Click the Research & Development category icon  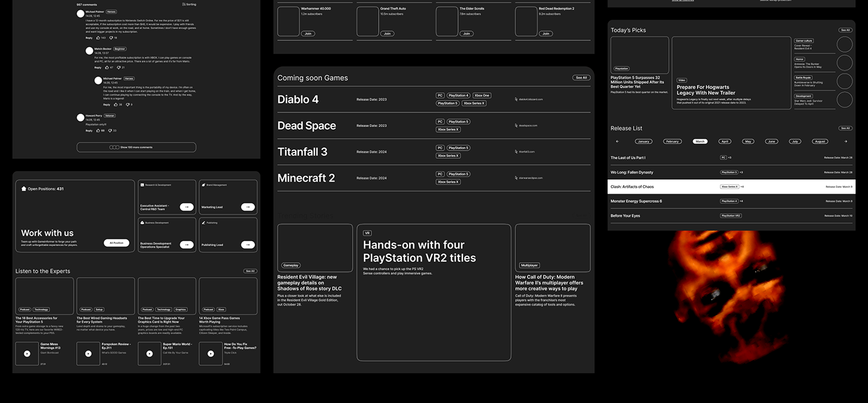point(142,185)
